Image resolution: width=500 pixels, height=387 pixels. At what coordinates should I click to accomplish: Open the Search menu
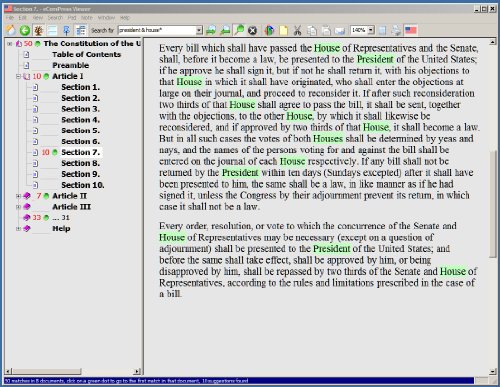pos(55,18)
